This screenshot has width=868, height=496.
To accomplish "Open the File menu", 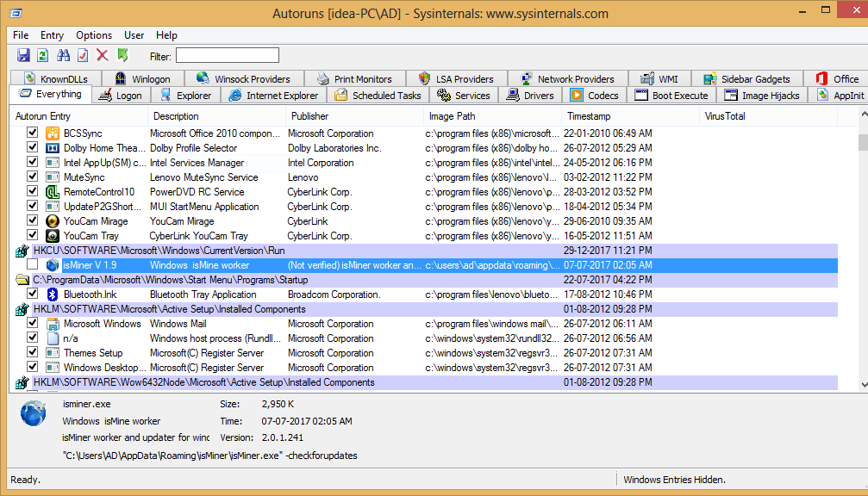I will pyautogui.click(x=21, y=35).
